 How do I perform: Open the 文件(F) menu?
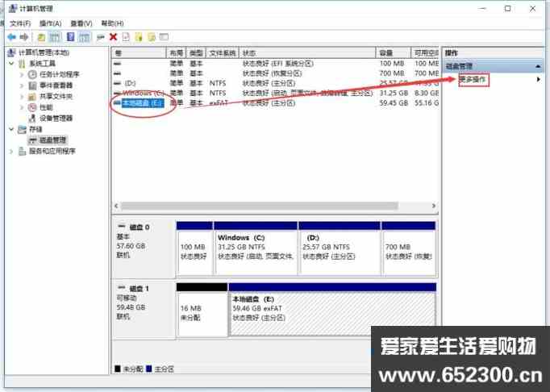[x=20, y=23]
